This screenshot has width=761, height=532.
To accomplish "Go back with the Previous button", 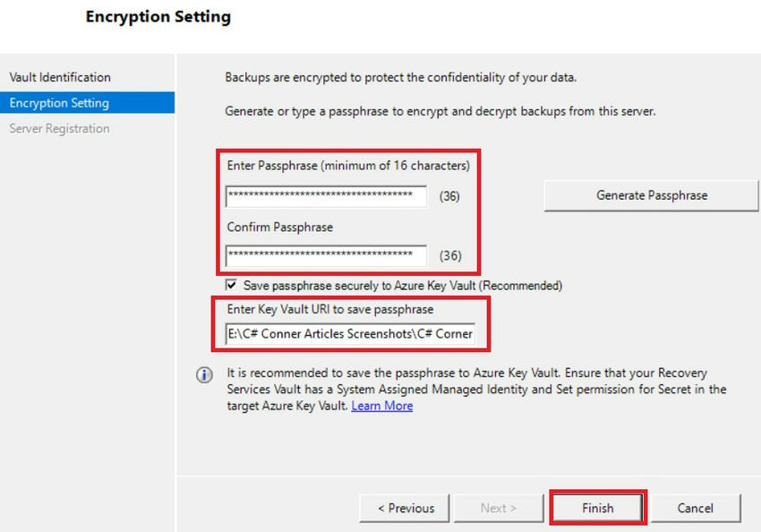I will coord(405,508).
